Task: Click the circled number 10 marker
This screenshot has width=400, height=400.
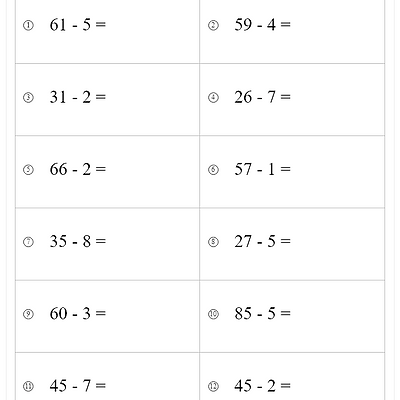Action: [x=213, y=314]
